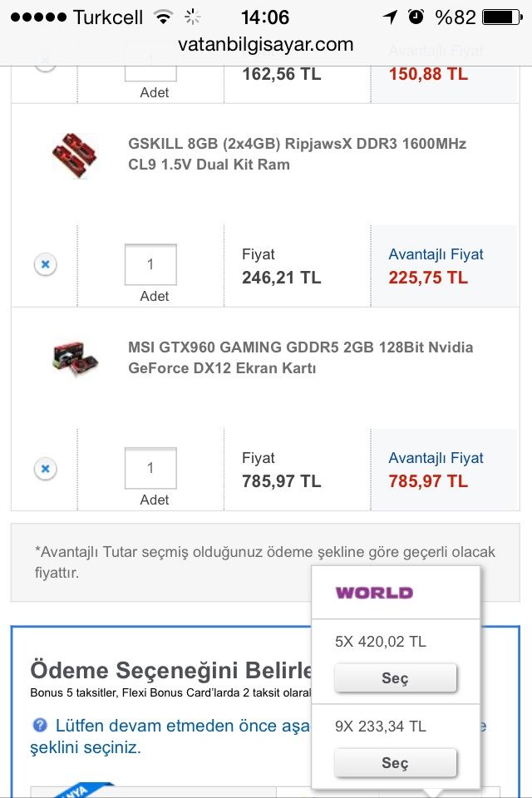Viewport: 532px width, 798px height.
Task: Focus the GSKILL RAM quantity field
Action: [x=150, y=265]
